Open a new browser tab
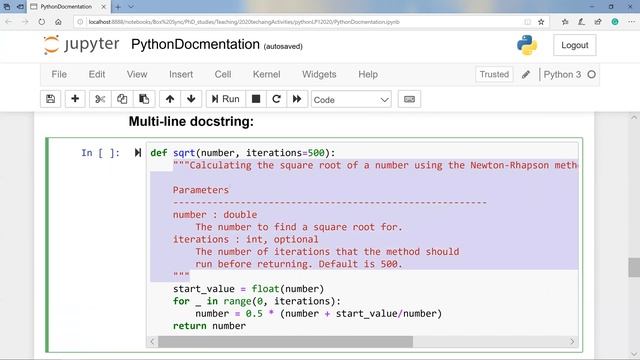Image resolution: width=640 pixels, height=360 pixels. (118, 7)
